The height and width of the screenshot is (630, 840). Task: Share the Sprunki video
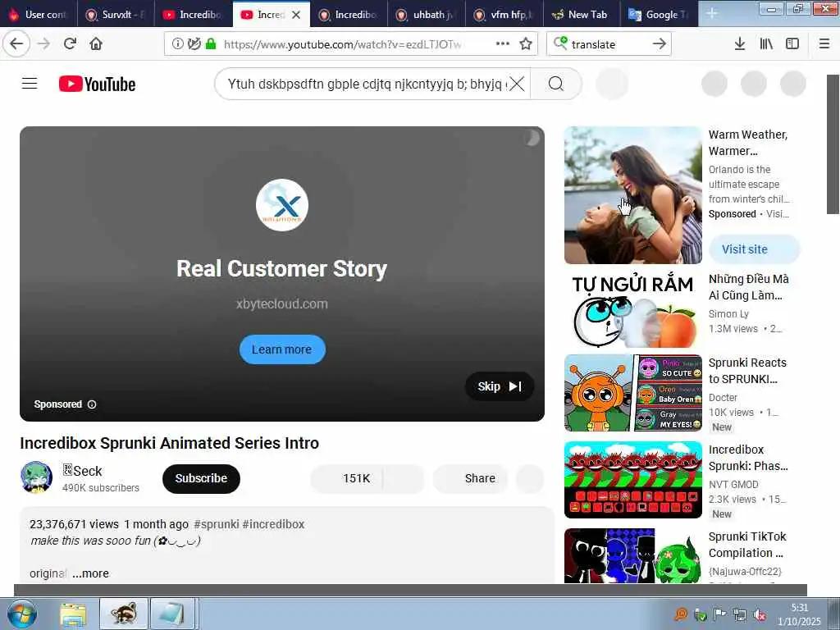[x=472, y=478]
